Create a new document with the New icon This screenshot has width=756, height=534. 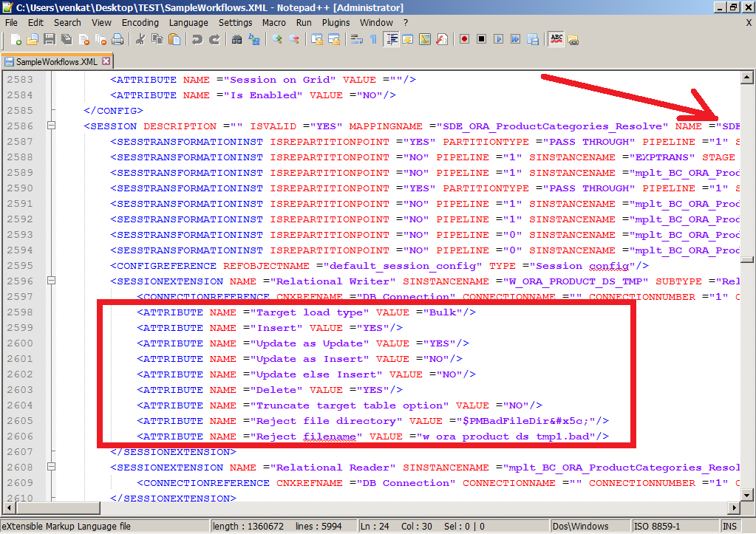pos(15,40)
